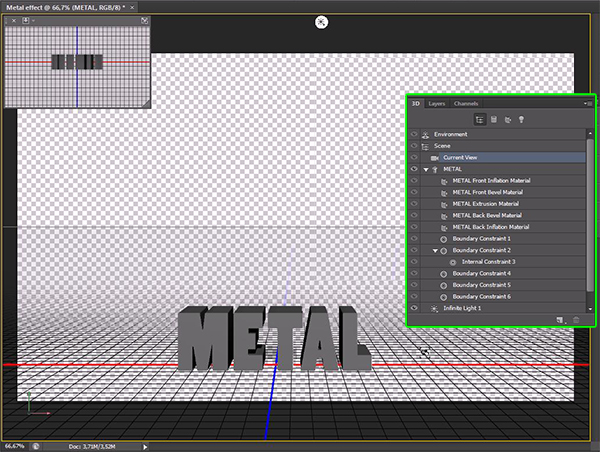Toggle visibility of METAL mesh
The width and height of the screenshot is (600, 452).
[413, 169]
